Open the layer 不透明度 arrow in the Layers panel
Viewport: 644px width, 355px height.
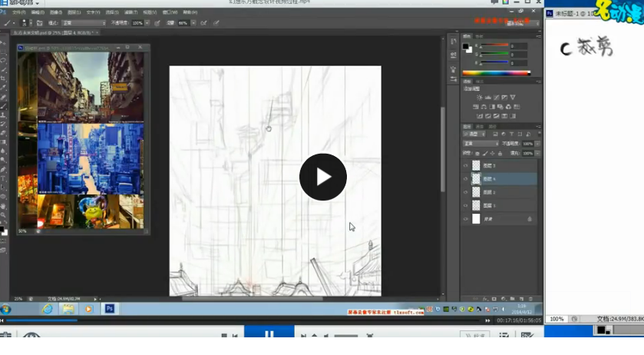click(x=537, y=144)
